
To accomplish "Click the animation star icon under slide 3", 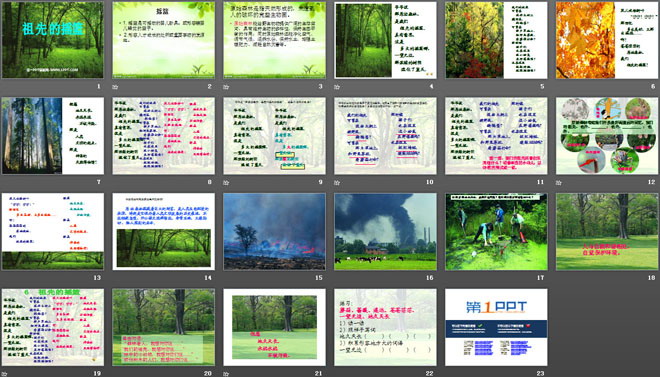I will tap(226, 87).
